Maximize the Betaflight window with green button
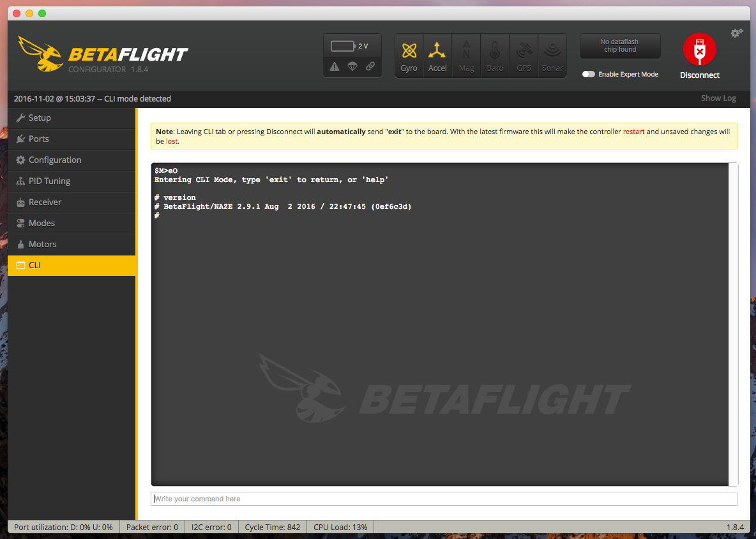Screen dimensions: 756x539 pyautogui.click(x=42, y=13)
